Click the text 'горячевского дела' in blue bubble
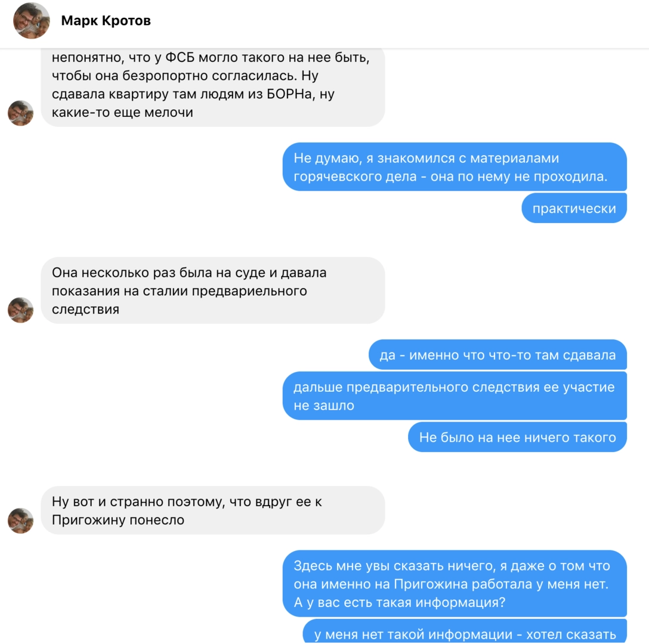The width and height of the screenshot is (649, 644). click(x=355, y=177)
